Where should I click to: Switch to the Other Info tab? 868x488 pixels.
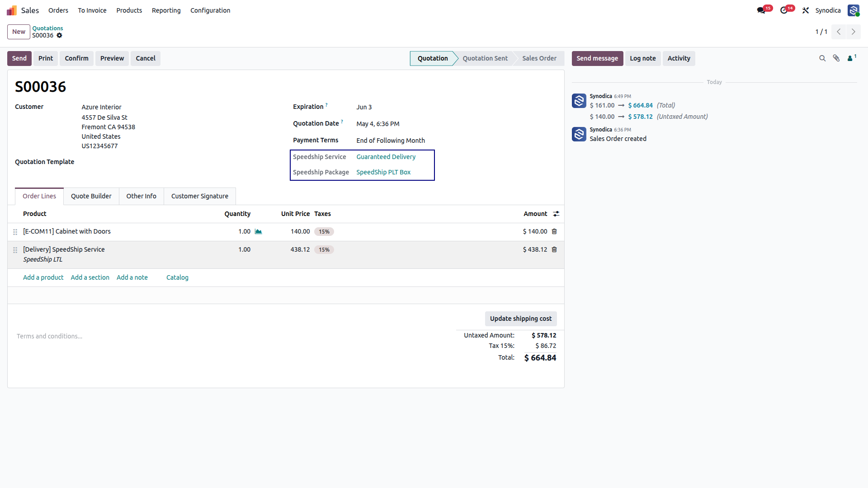[x=142, y=196]
